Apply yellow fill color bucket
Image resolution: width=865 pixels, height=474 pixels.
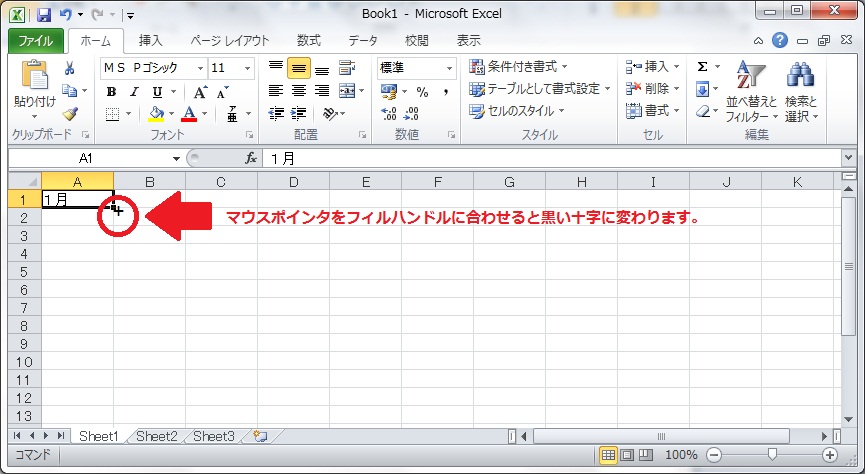coord(157,114)
